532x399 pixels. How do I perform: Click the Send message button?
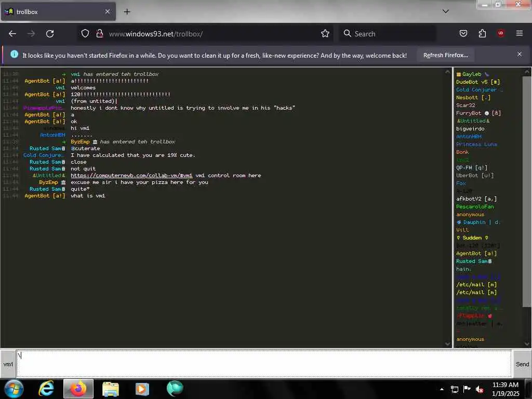click(522, 364)
